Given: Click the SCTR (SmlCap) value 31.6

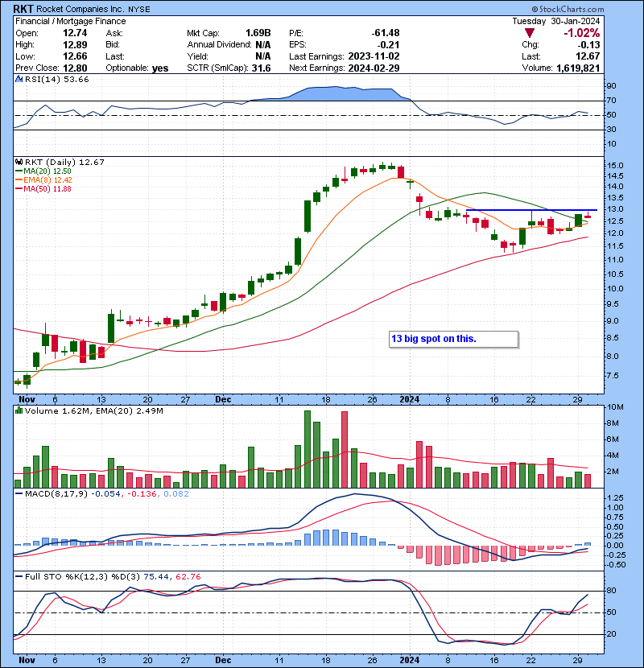Looking at the screenshot, I should [261, 68].
